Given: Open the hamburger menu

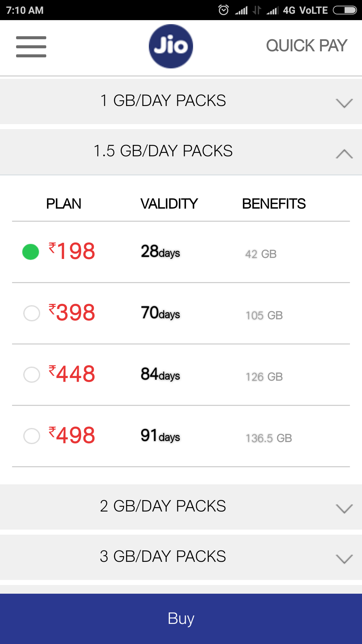Looking at the screenshot, I should (x=31, y=47).
